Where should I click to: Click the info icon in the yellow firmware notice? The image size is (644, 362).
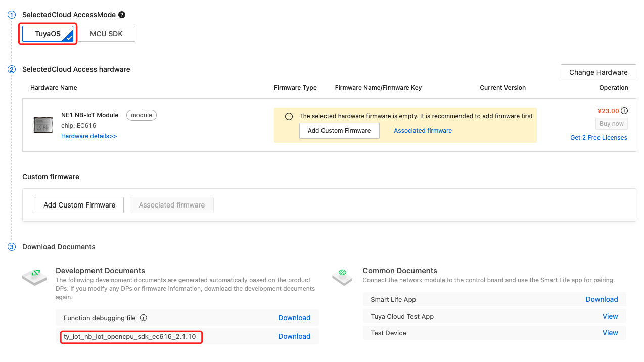[289, 116]
